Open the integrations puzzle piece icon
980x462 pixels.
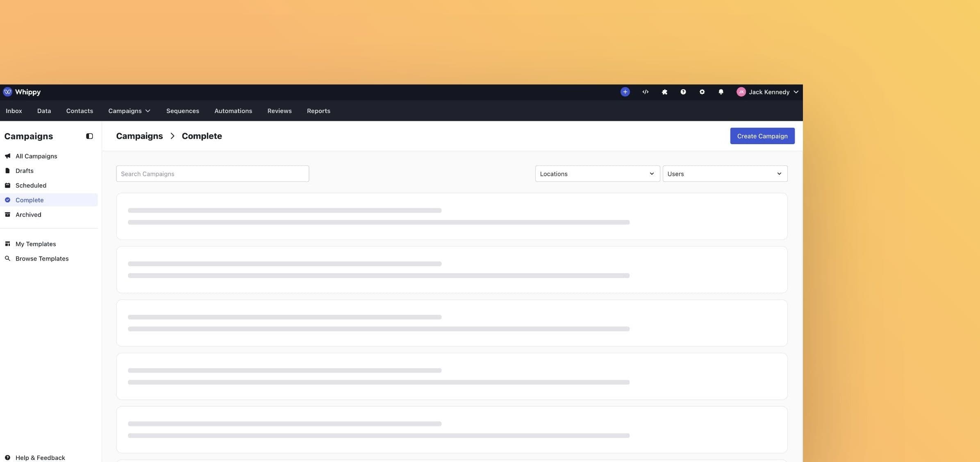tap(664, 92)
